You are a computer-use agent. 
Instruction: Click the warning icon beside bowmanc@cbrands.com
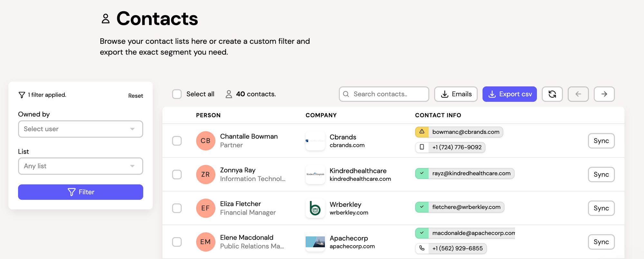coord(422,132)
